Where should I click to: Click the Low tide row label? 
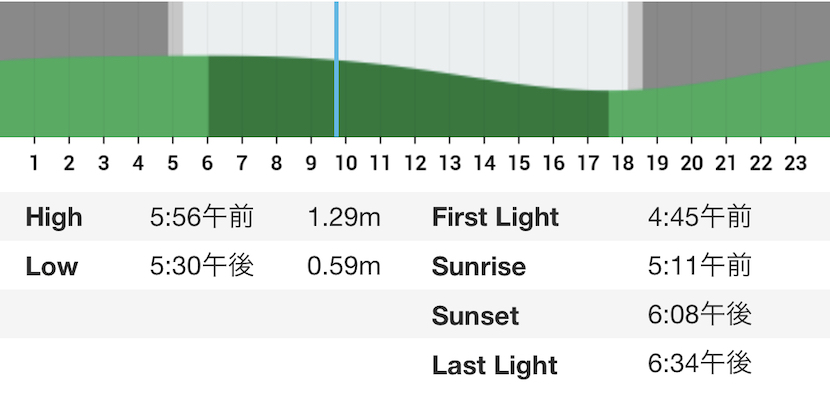pyautogui.click(x=52, y=266)
